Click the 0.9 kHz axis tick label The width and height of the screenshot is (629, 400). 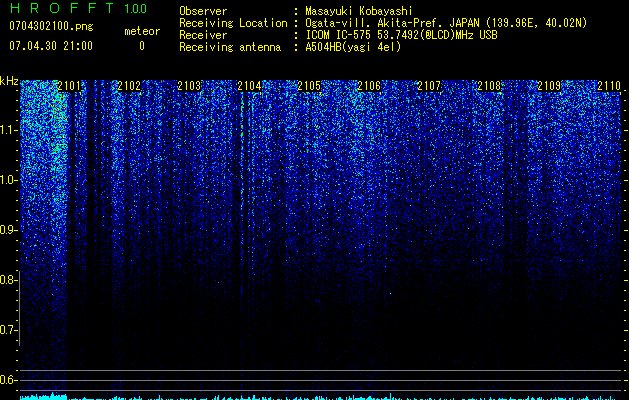pyautogui.click(x=7, y=230)
